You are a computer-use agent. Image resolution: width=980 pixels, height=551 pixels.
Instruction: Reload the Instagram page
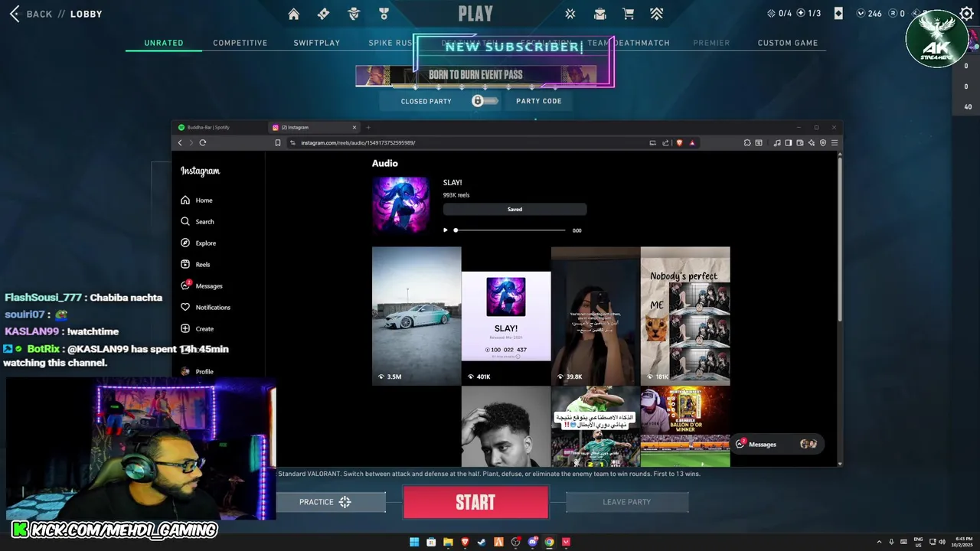click(203, 142)
